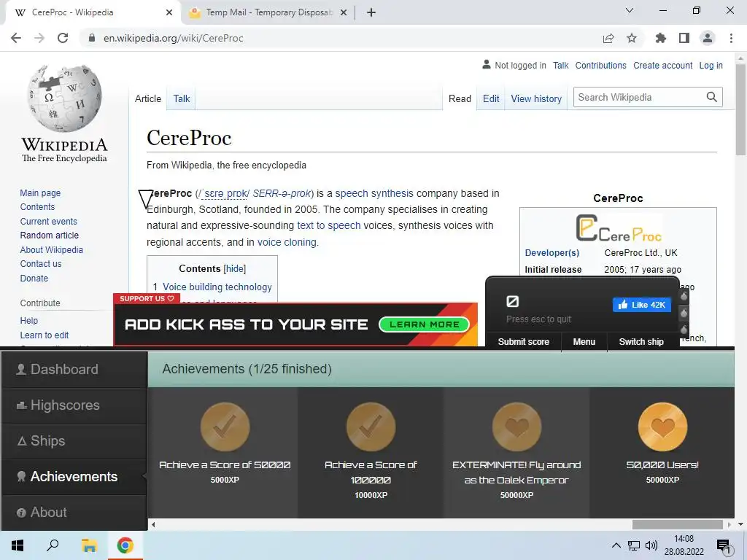Open the voice cloning link

pos(287,242)
